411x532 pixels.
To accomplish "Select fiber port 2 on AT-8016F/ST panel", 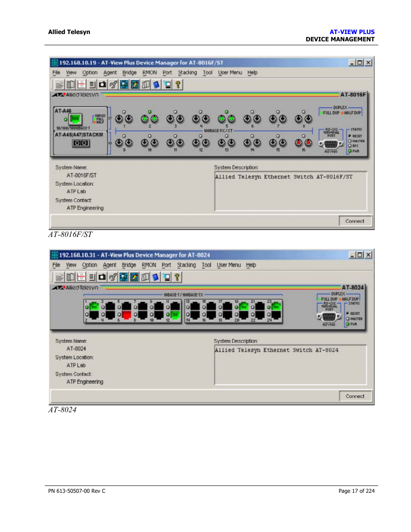I will click(149, 118).
